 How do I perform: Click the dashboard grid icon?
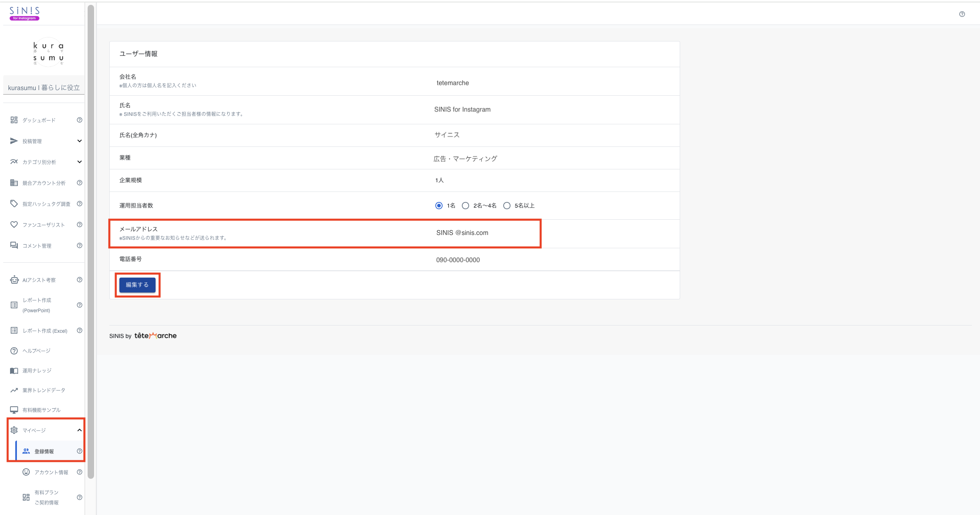(x=14, y=120)
